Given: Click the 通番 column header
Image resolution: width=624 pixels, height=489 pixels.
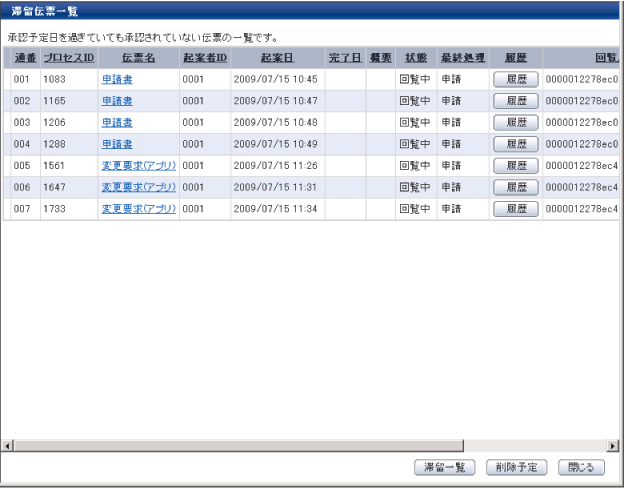Looking at the screenshot, I should pos(25,58).
